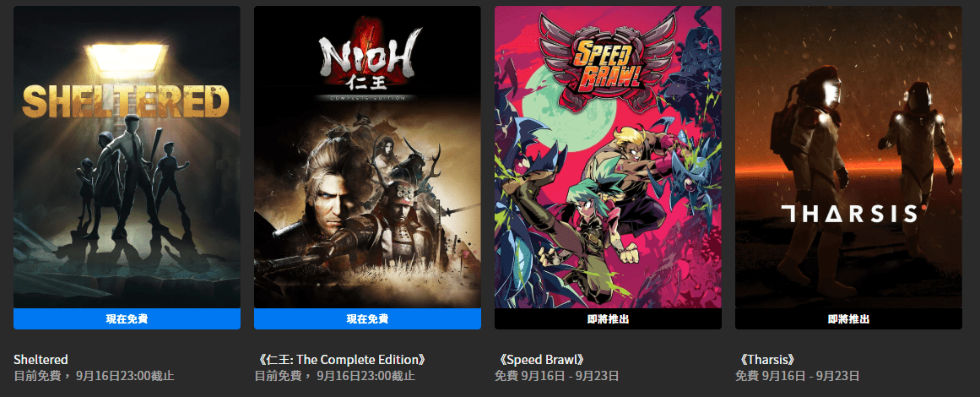Click the white THARSIS logo text
The height and width of the screenshot is (397, 980).
(x=849, y=213)
